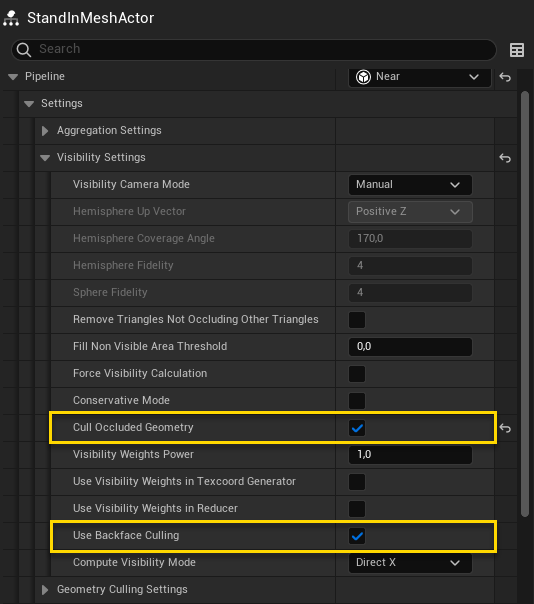This screenshot has width=534, height=604.
Task: Open the property matrix grid icon
Action: pyautogui.click(x=517, y=50)
